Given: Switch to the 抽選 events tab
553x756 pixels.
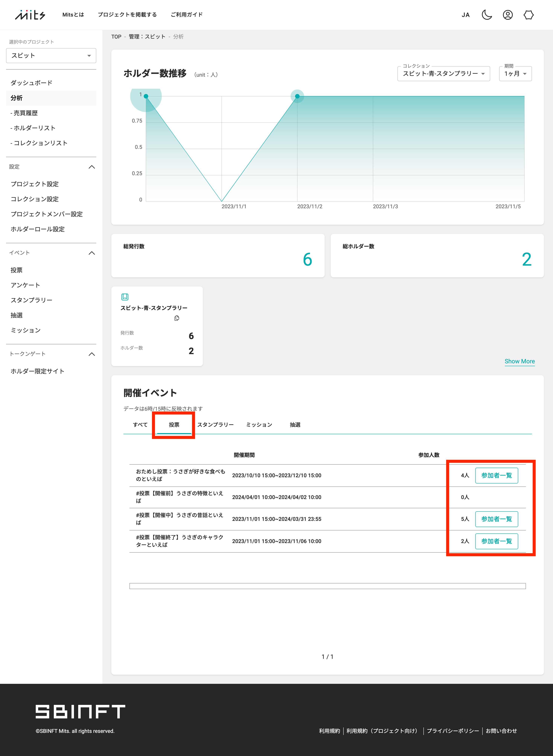Looking at the screenshot, I should pos(295,425).
